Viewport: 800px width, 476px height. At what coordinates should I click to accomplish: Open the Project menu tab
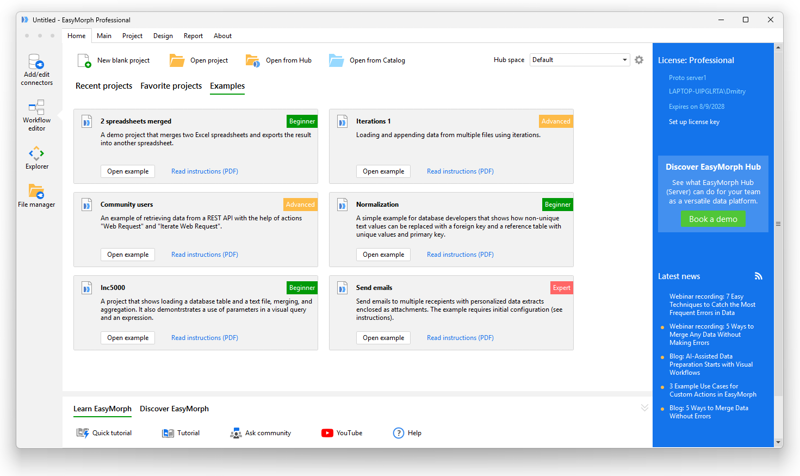click(132, 36)
